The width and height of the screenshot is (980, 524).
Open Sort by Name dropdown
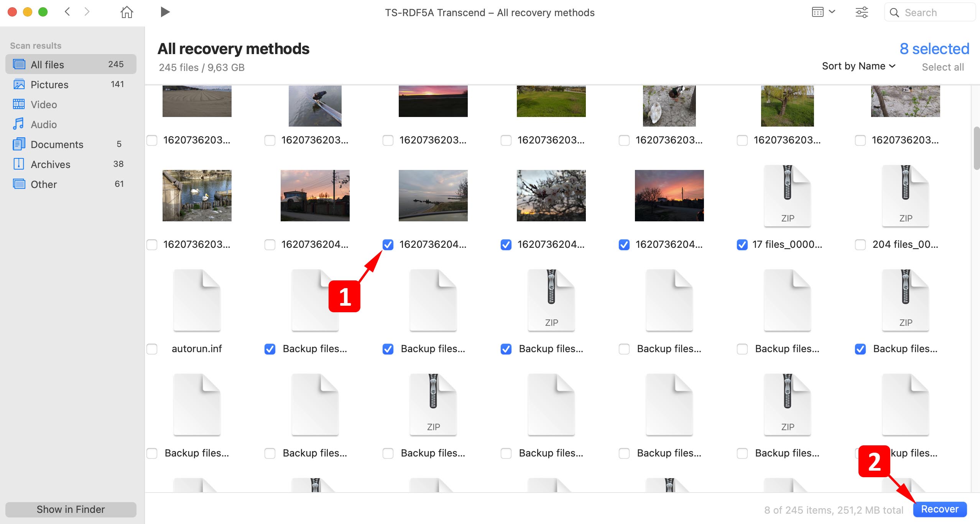859,66
